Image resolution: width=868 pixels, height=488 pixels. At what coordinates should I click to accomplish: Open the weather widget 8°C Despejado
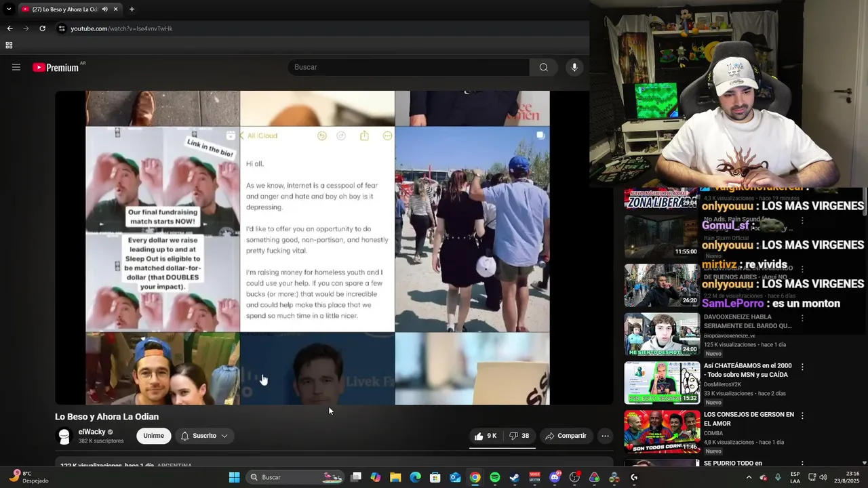(28, 477)
